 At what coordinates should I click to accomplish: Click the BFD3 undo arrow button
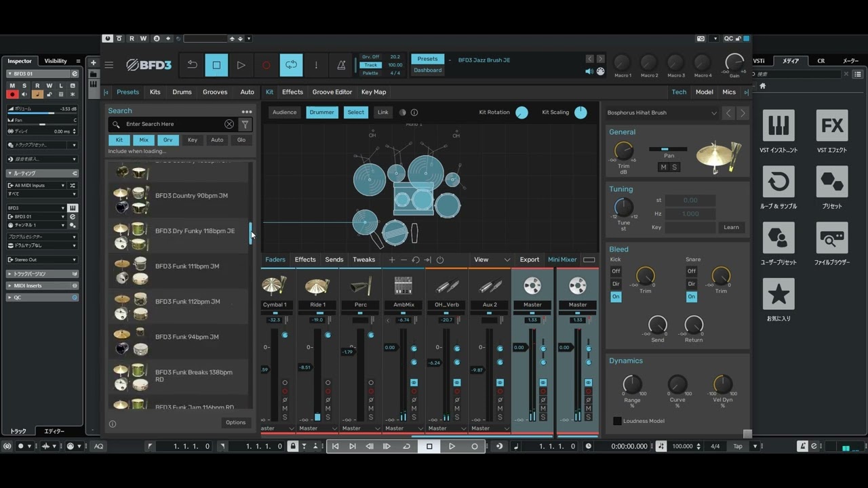193,65
